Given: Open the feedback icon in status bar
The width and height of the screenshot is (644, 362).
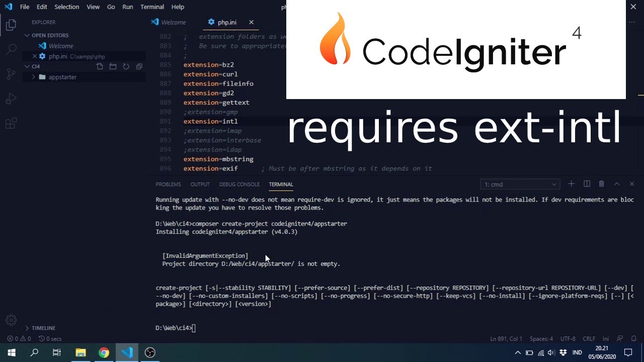Looking at the screenshot, I should pyautogui.click(x=620, y=339).
